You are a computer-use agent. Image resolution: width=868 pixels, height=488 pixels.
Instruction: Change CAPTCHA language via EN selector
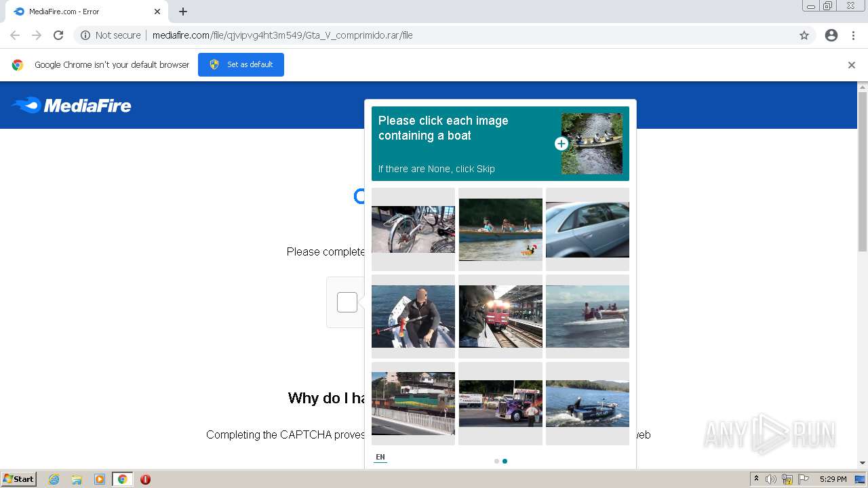point(380,457)
